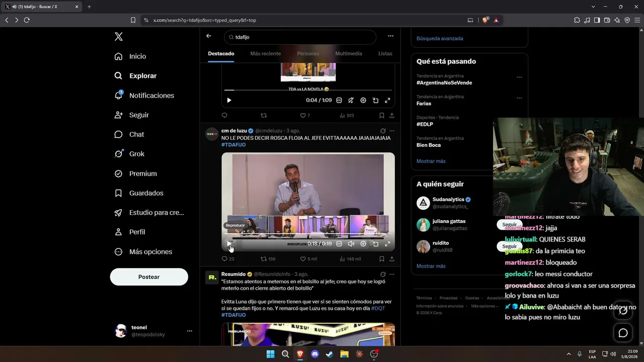Open browser extensions puzzle icon
The image size is (644, 362).
[577, 20]
